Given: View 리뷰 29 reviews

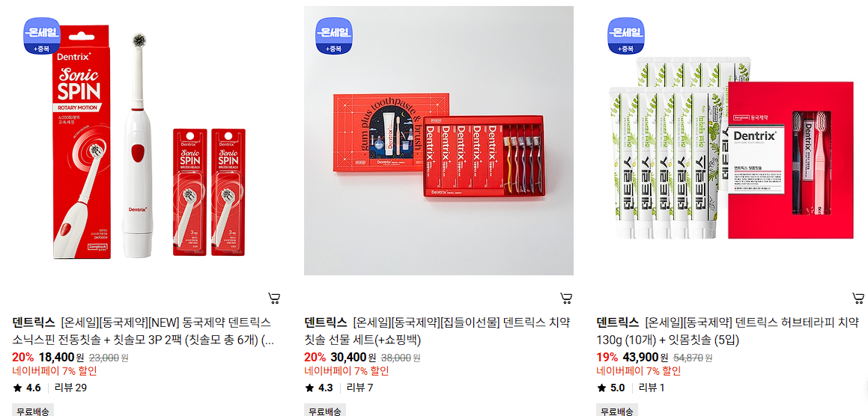Looking at the screenshot, I should click(70, 388).
